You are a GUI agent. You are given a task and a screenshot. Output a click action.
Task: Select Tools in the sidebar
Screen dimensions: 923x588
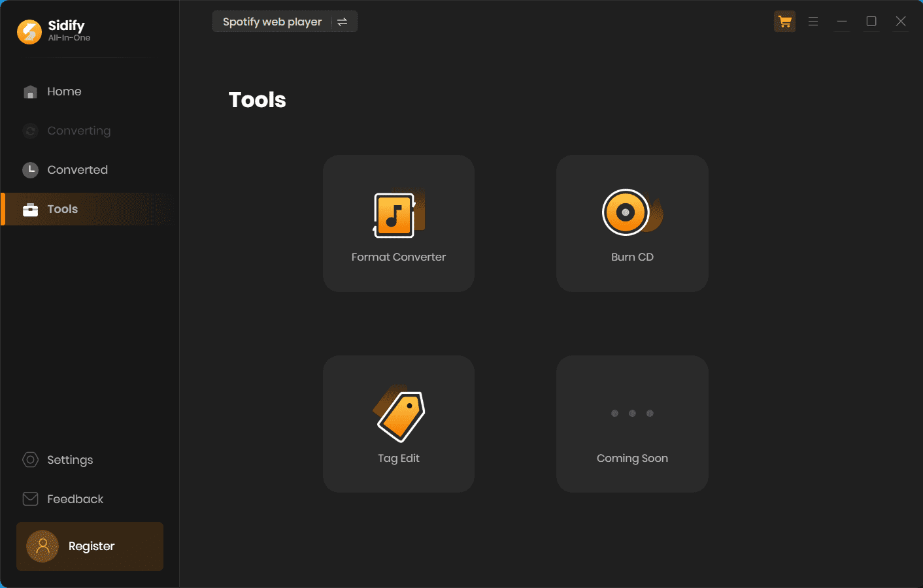(90, 209)
